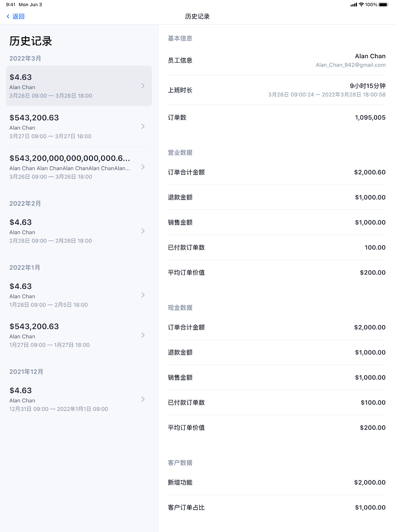
Task: Tap the 上班时长 row
Action: point(277,90)
